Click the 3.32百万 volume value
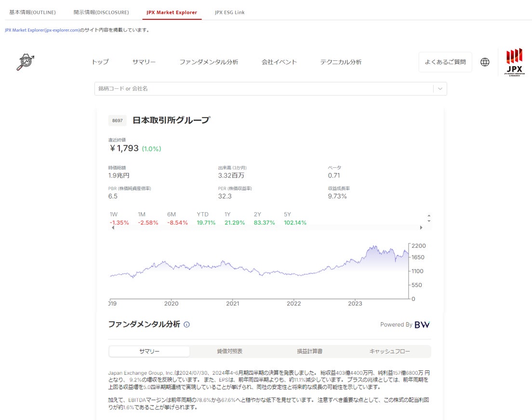The height and width of the screenshot is (420, 532). [x=231, y=176]
